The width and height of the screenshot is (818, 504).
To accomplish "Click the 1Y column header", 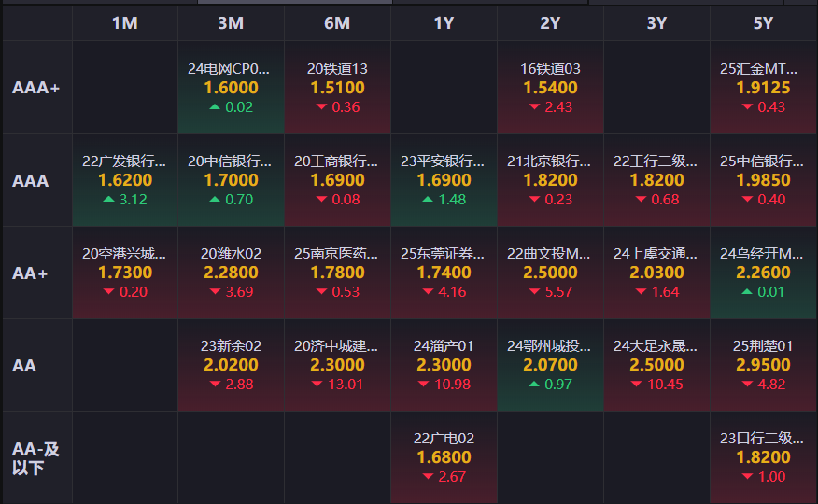I will 444,23.
